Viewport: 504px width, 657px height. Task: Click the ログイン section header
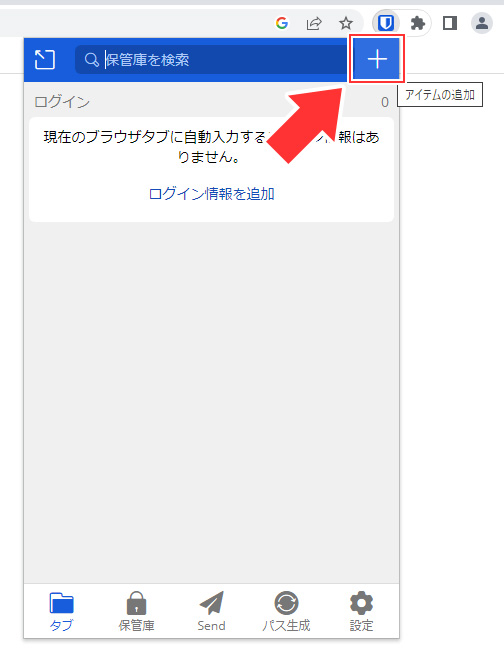62,102
